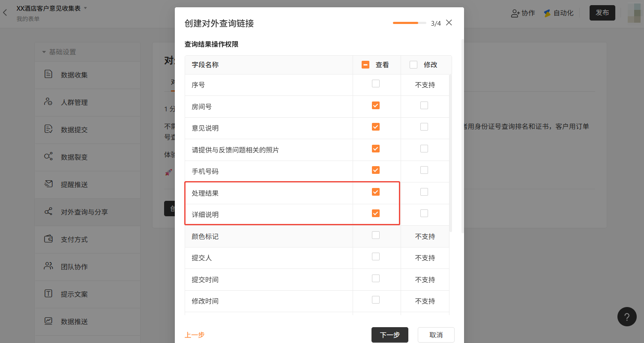644x343 pixels.
Task: Uncheck 查看 for 房间号 field
Action: [x=376, y=105]
